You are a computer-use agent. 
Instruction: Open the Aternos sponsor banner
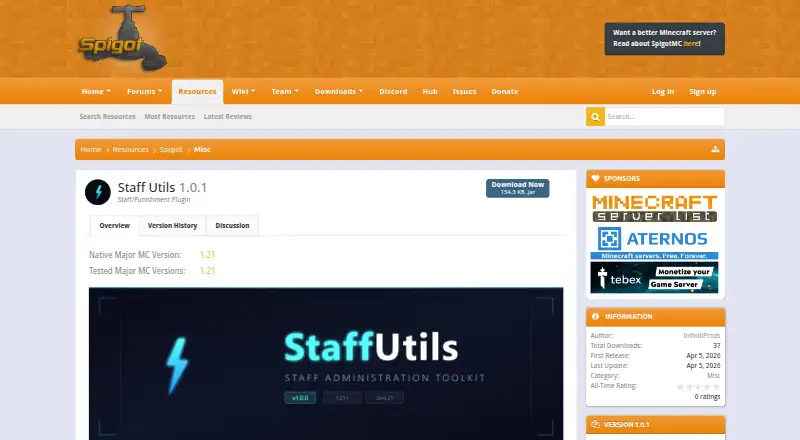point(654,242)
